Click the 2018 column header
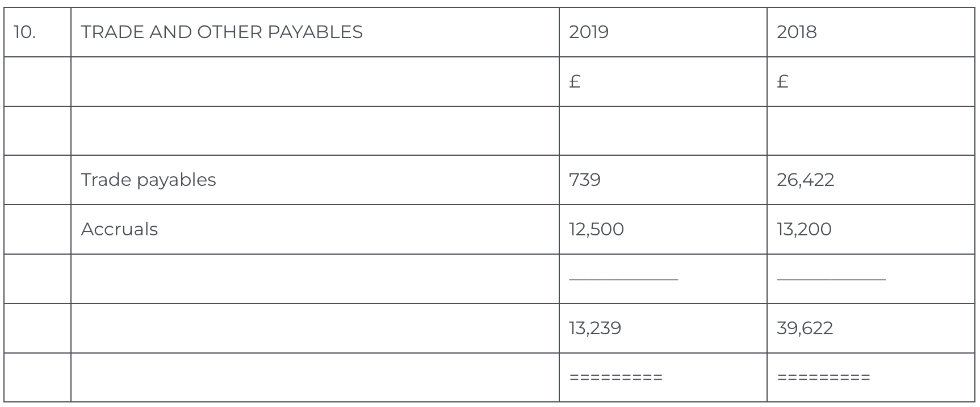980x407 pixels. tap(797, 32)
